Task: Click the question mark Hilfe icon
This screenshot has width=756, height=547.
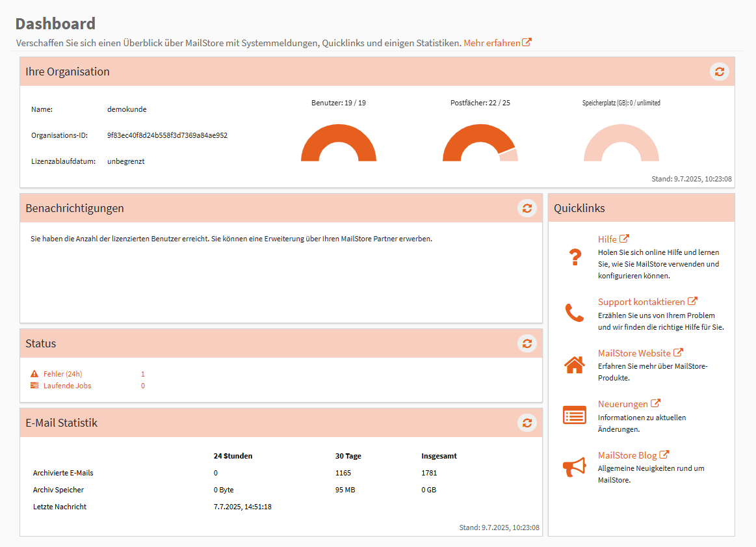Action: click(x=575, y=258)
